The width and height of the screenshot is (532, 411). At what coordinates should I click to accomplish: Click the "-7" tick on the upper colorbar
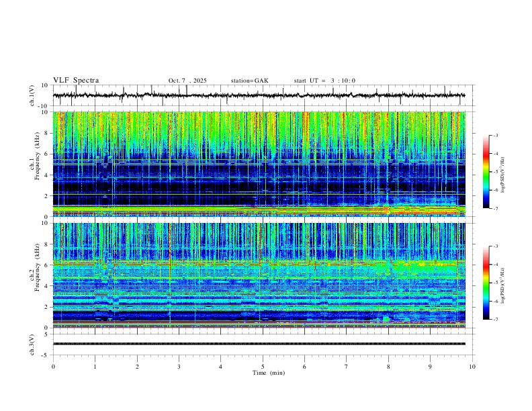[495, 209]
